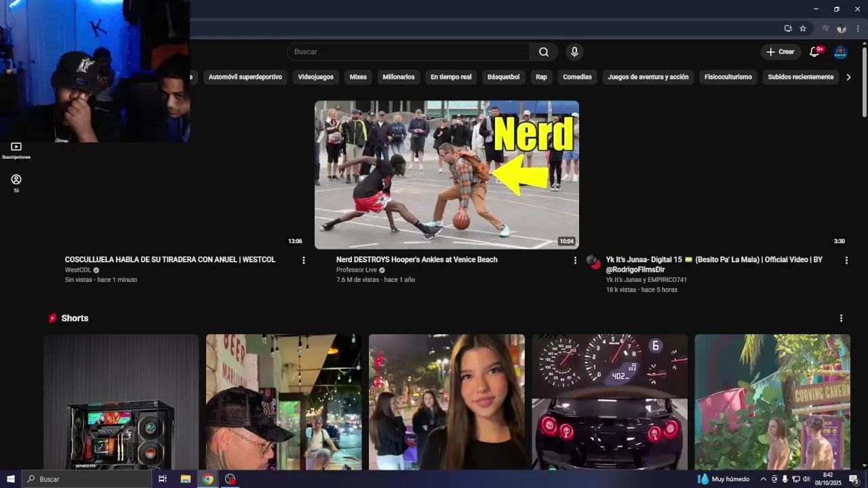Open the Curving Cavern Short thumbnail
The height and width of the screenshot is (488, 868).
772,402
